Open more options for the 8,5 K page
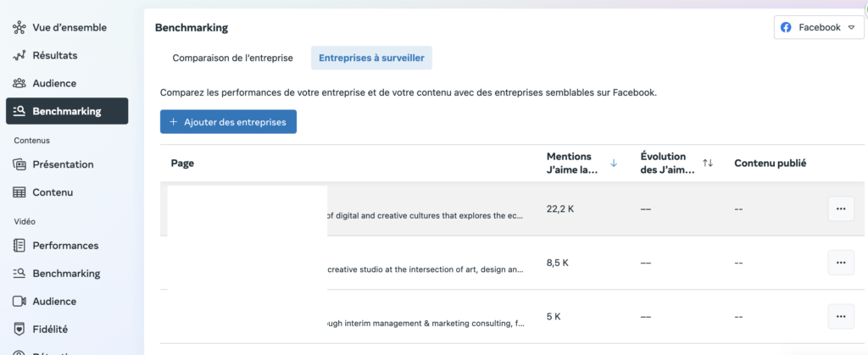The image size is (868, 355). (840, 263)
